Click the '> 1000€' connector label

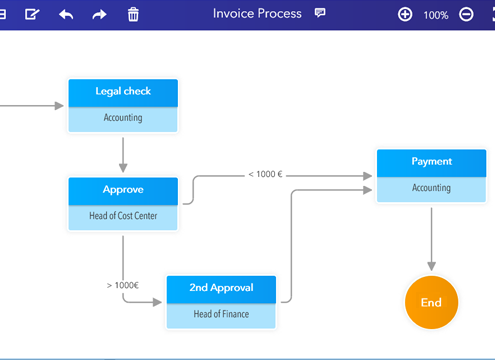click(123, 285)
